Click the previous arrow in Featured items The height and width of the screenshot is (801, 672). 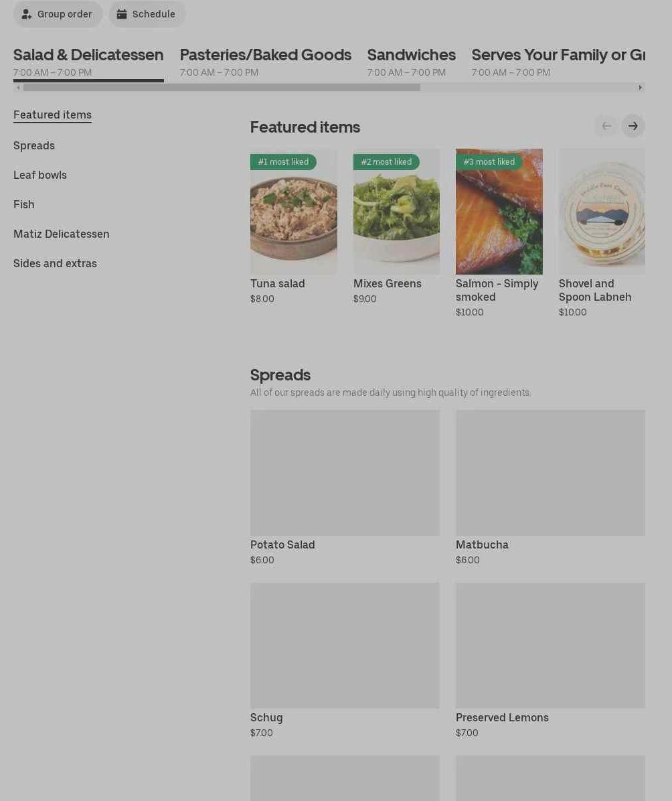pyautogui.click(x=606, y=126)
